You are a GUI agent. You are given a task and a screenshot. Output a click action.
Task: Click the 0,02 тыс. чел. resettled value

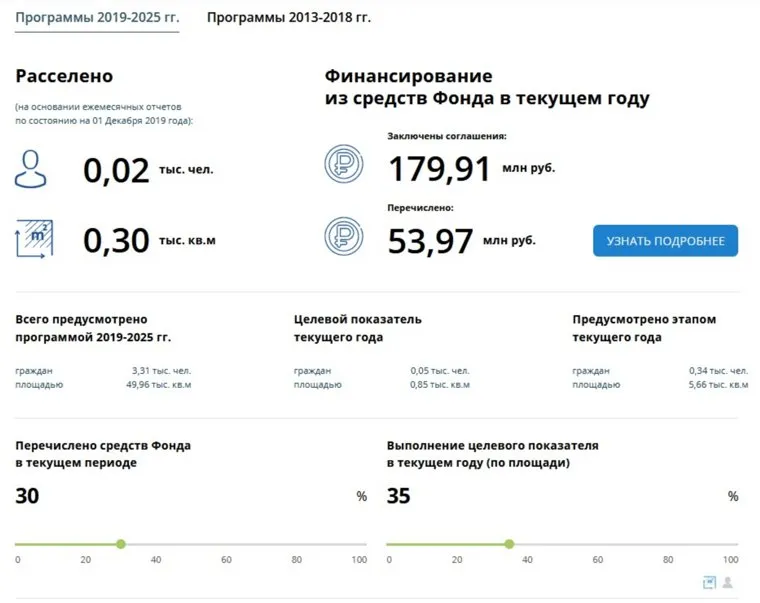[x=116, y=170]
